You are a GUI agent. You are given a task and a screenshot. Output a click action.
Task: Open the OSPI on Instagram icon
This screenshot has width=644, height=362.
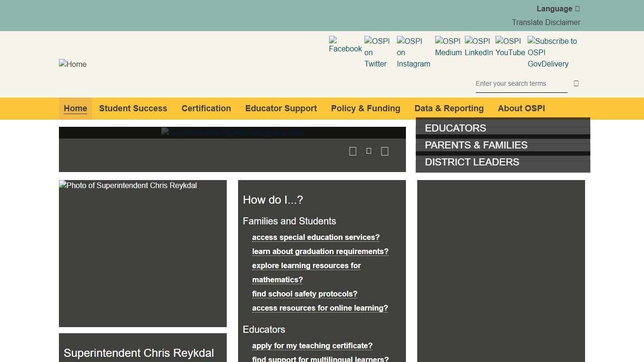[x=413, y=52]
